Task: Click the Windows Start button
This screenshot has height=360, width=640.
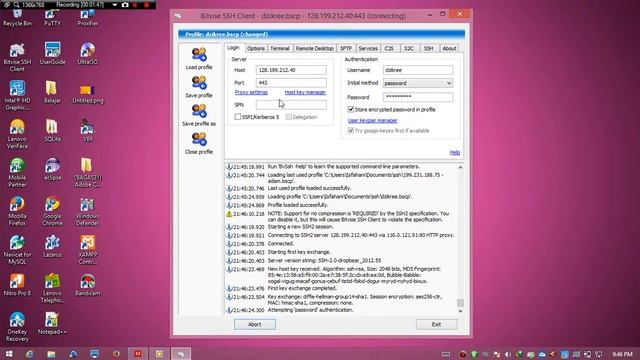Action: [x=9, y=354]
